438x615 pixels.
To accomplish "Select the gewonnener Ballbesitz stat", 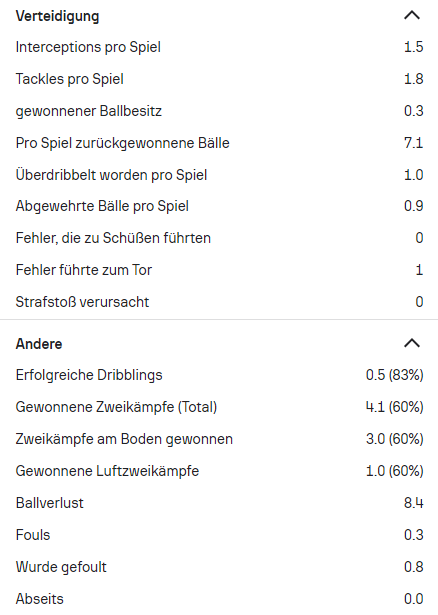I will click(219, 111).
